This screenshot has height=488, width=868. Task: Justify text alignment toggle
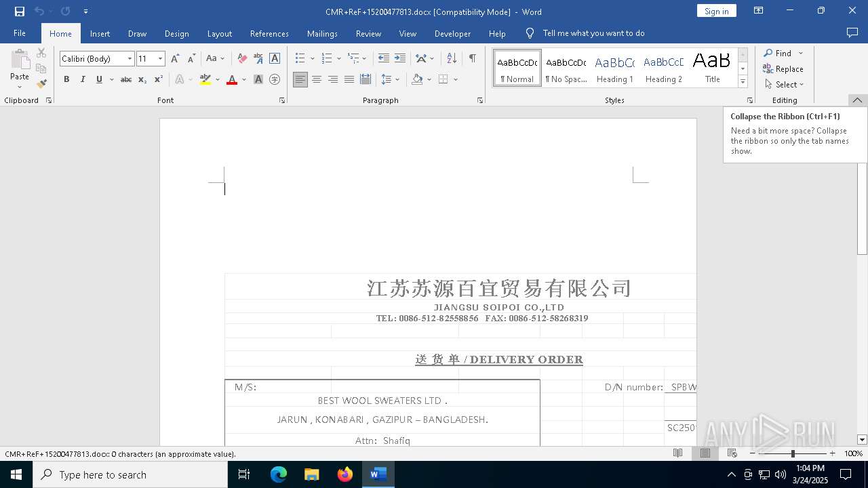(x=349, y=80)
